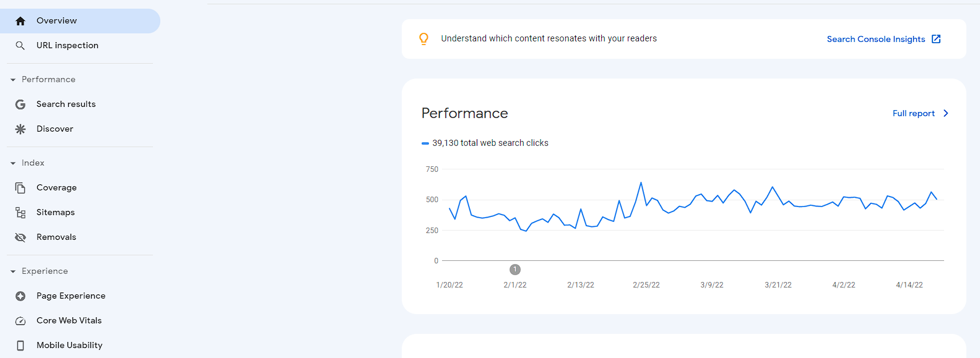Click the Mobile Usability phone icon
The height and width of the screenshot is (358, 980).
click(x=20, y=346)
